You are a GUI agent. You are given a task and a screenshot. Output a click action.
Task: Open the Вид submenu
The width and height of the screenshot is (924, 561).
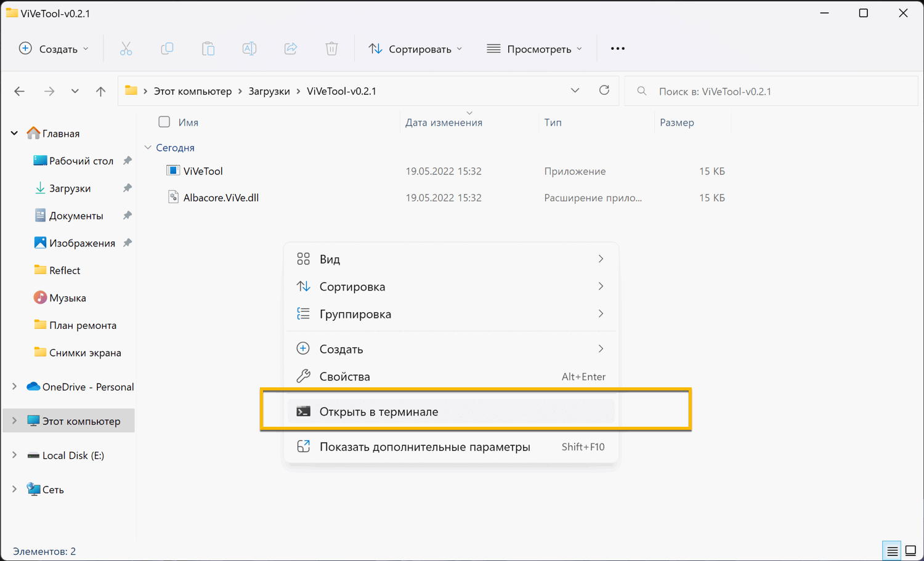tap(451, 259)
